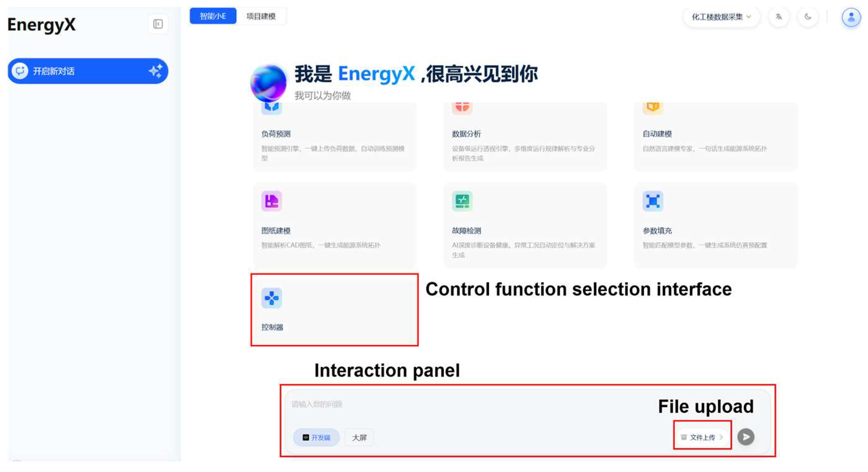Open the user profile avatar

(x=851, y=17)
